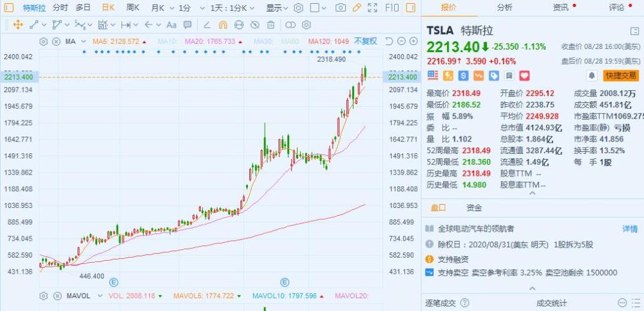Open the 评论 comments tab
The height and width of the screenshot is (311, 644).
tap(616, 7)
